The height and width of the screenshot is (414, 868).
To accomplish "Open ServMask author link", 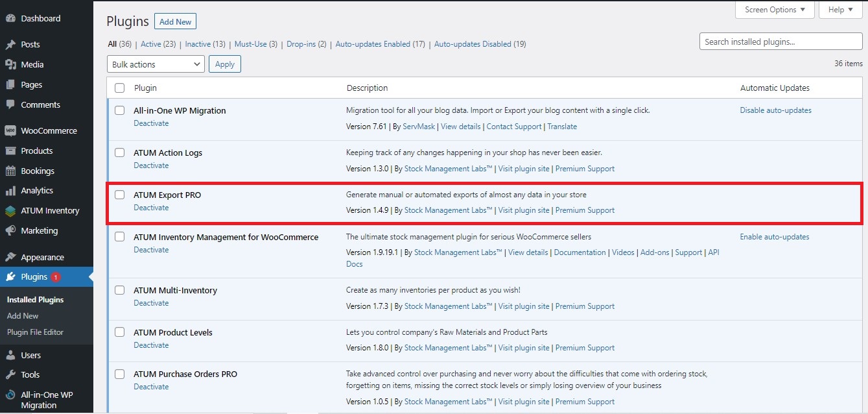I will (419, 127).
